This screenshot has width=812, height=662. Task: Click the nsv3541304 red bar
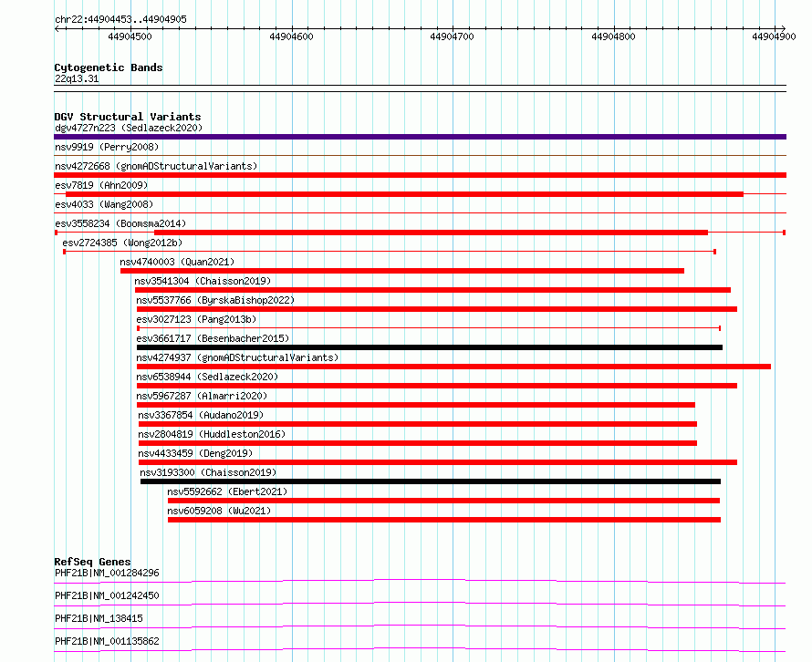coord(433,290)
